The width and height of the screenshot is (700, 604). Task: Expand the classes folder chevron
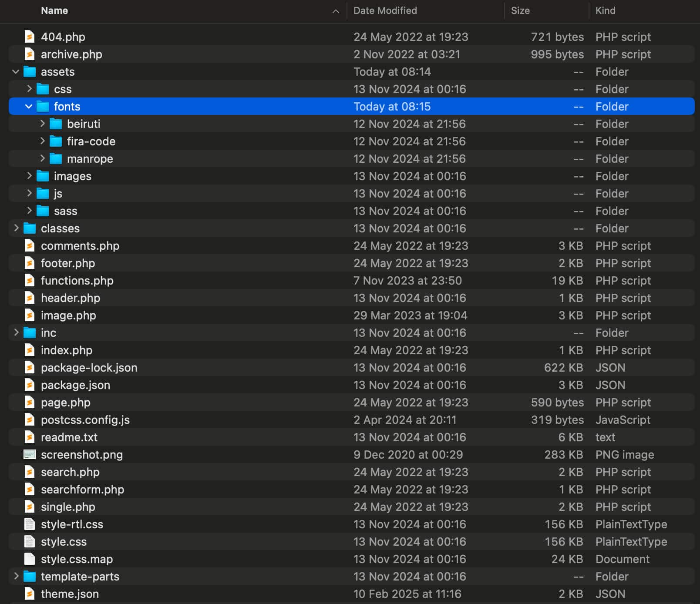16,228
